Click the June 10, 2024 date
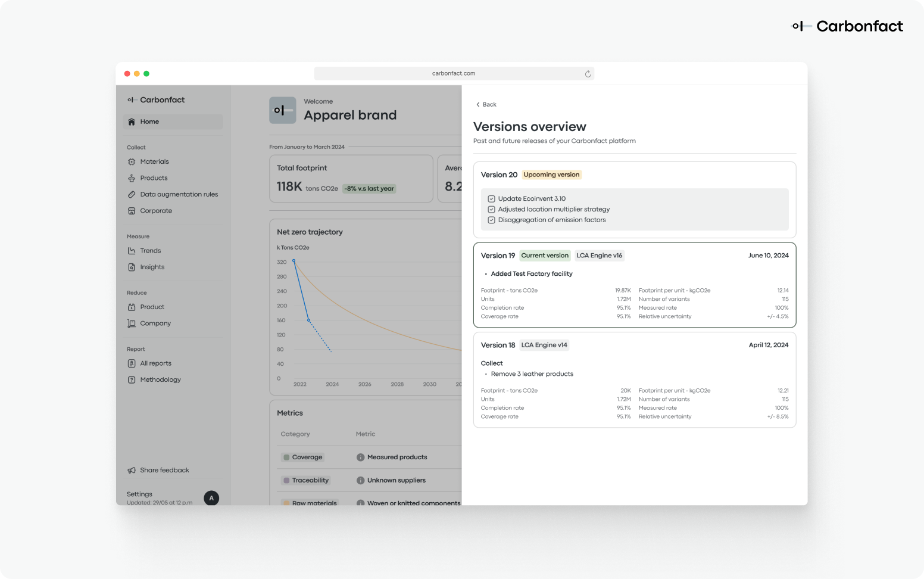 (769, 256)
